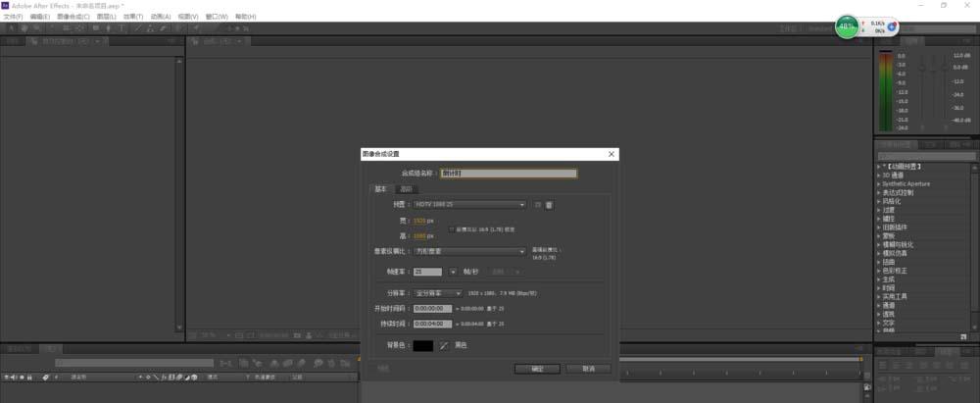Toggle lock aspect ratio 16:9 checkbox
Screen dimensions: 980x403
point(451,229)
